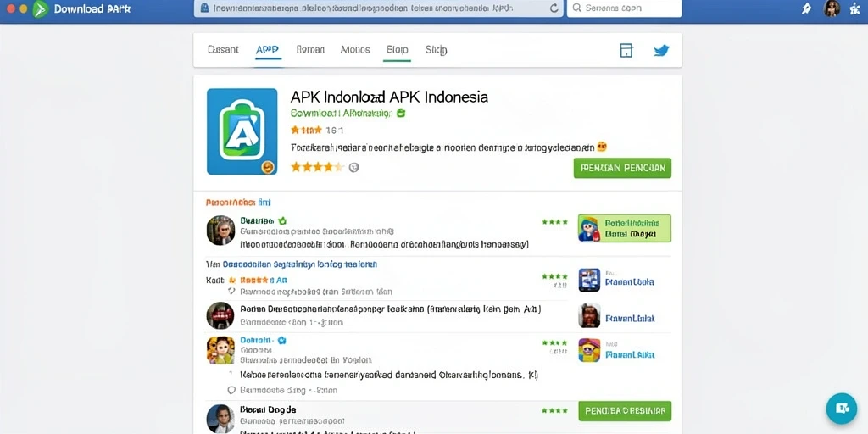Click the heart icon under the Kedt row
Image resolution: width=868 pixels, height=434 pixels.
232,292
